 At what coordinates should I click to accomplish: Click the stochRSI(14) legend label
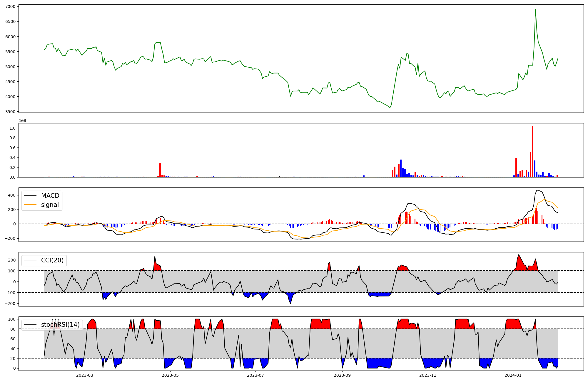coord(60,325)
